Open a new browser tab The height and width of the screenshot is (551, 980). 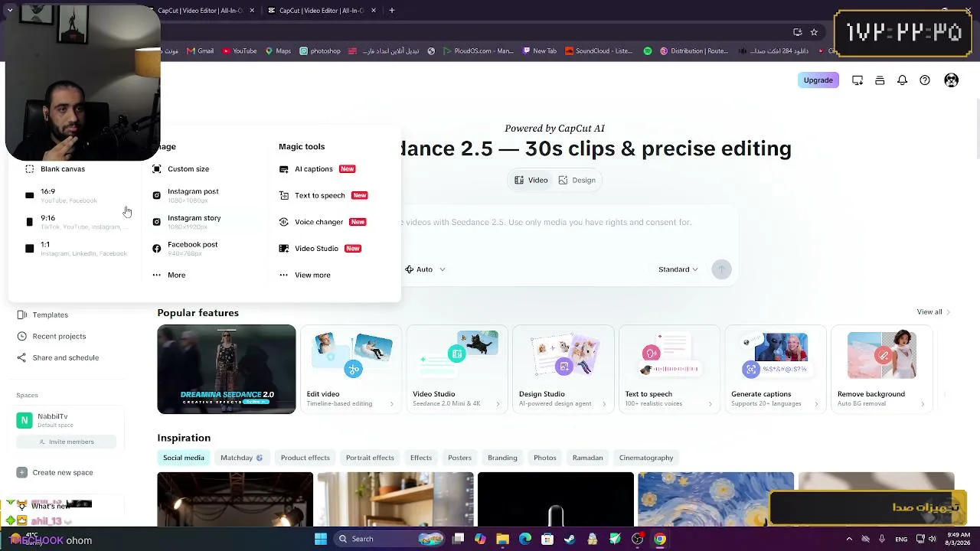point(391,11)
